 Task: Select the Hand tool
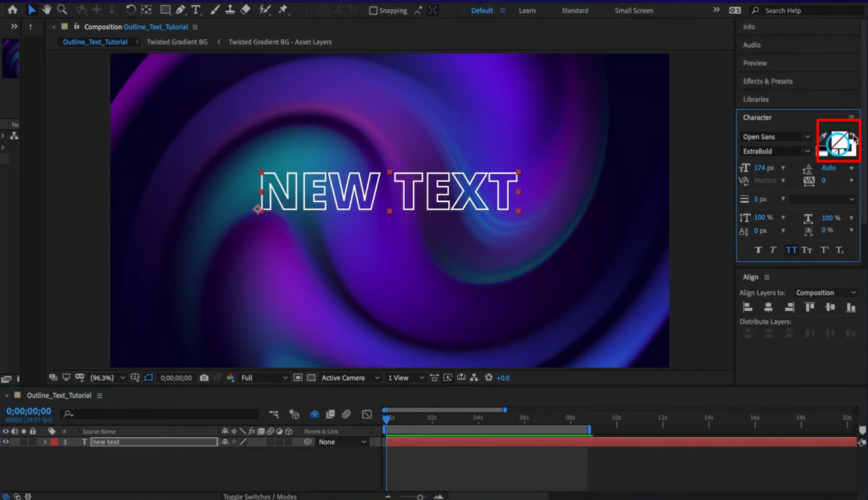(x=47, y=10)
